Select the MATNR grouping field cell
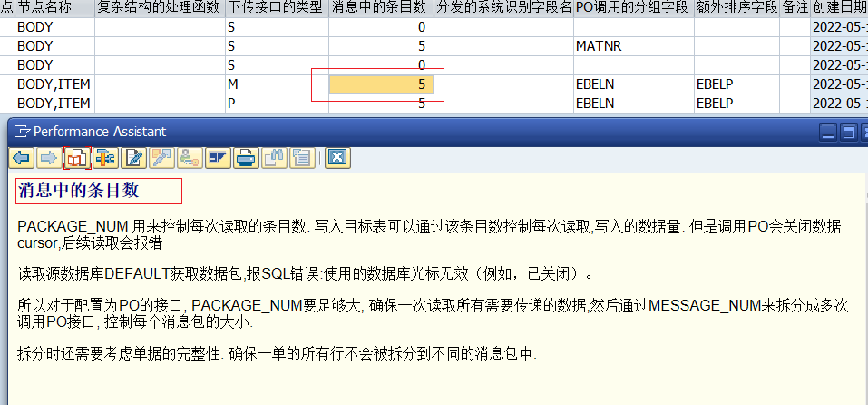 pos(634,46)
